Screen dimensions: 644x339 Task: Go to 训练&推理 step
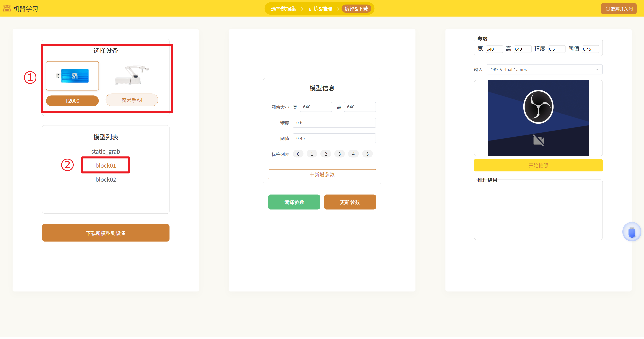320,9
